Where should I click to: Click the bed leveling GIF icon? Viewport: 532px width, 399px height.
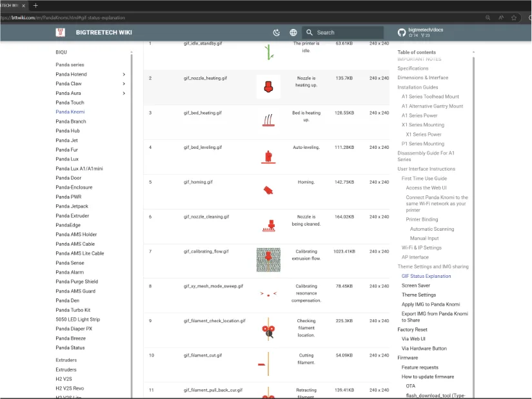tap(268, 157)
